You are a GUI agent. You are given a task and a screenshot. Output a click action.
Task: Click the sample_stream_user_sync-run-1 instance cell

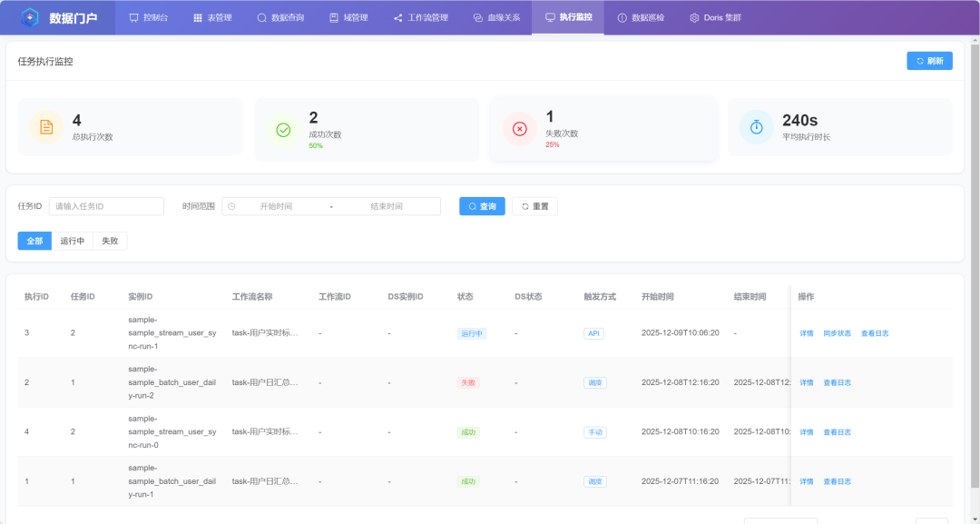pyautogui.click(x=172, y=333)
